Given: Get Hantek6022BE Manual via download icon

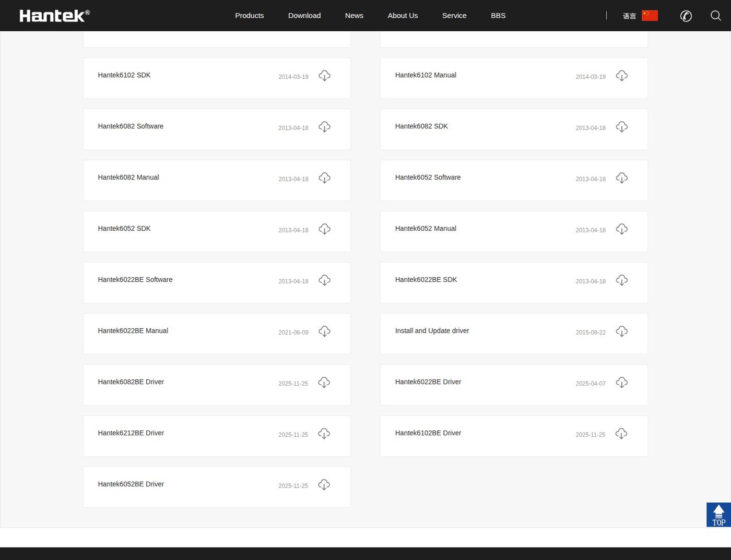Looking at the screenshot, I should pos(324,331).
